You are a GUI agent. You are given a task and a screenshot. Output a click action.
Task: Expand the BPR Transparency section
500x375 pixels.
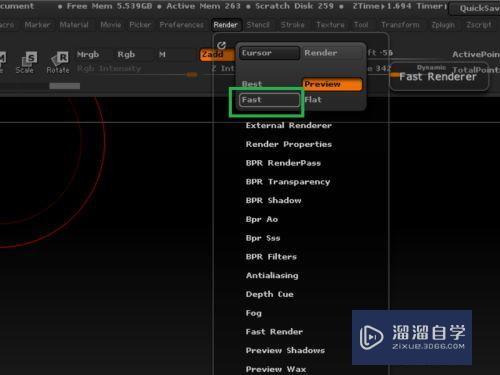(x=288, y=182)
